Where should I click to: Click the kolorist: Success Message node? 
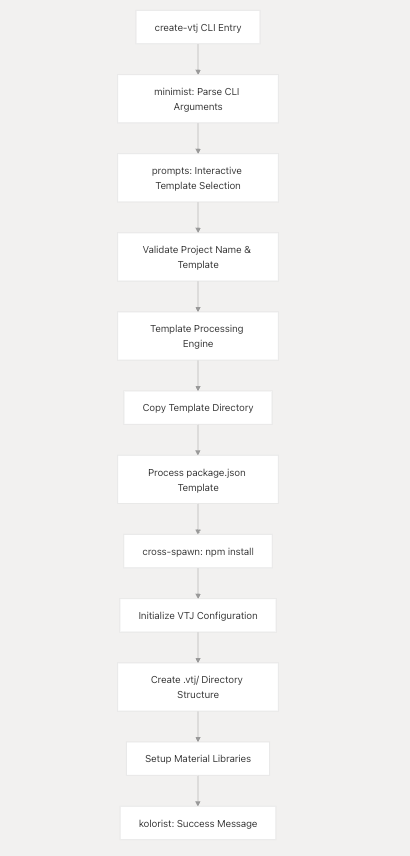pos(198,823)
